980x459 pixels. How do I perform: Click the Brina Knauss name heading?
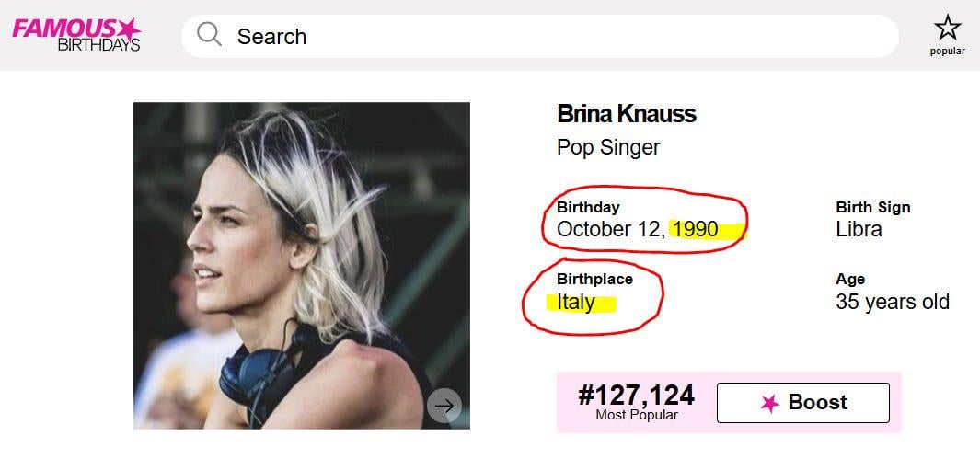[626, 114]
